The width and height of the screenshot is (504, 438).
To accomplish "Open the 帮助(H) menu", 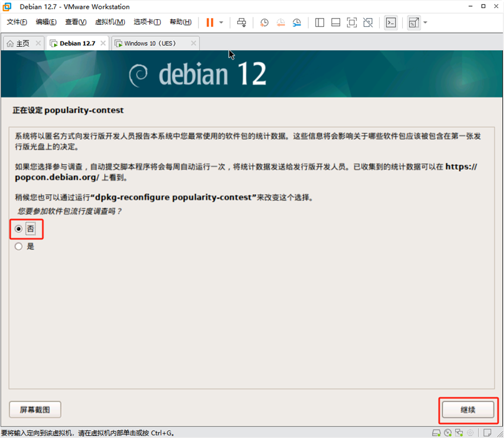I will (x=181, y=22).
